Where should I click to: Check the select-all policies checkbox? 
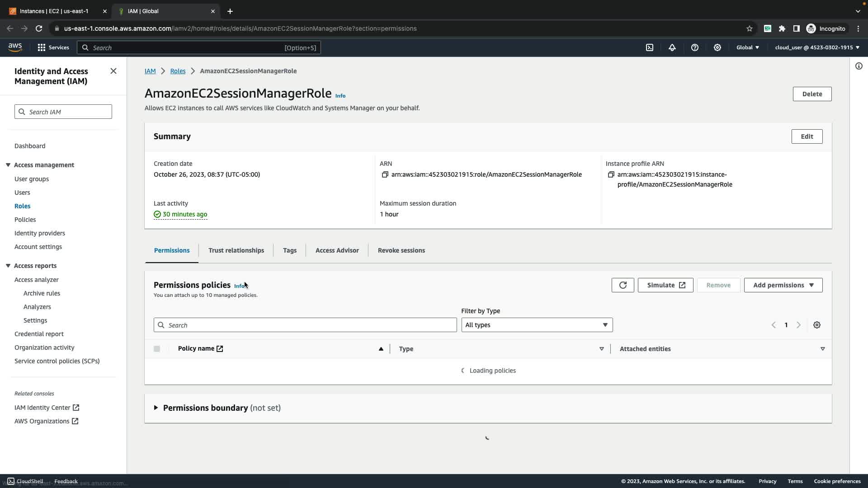[x=157, y=349]
